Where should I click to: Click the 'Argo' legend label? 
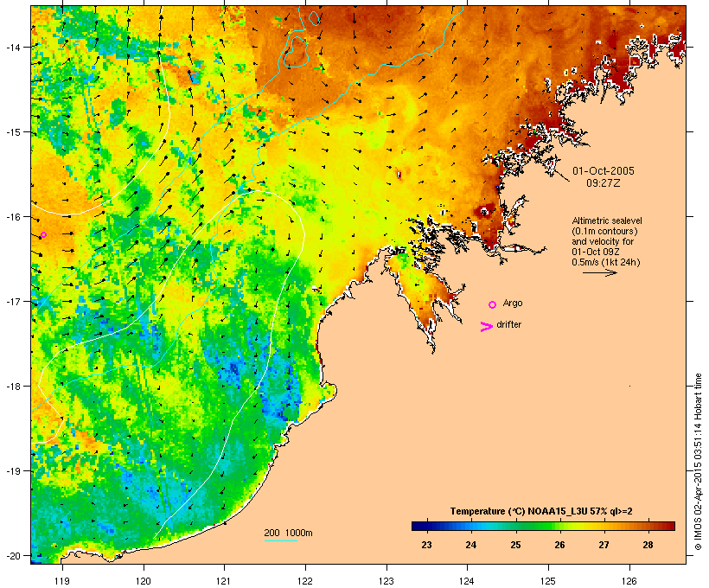[x=513, y=303]
